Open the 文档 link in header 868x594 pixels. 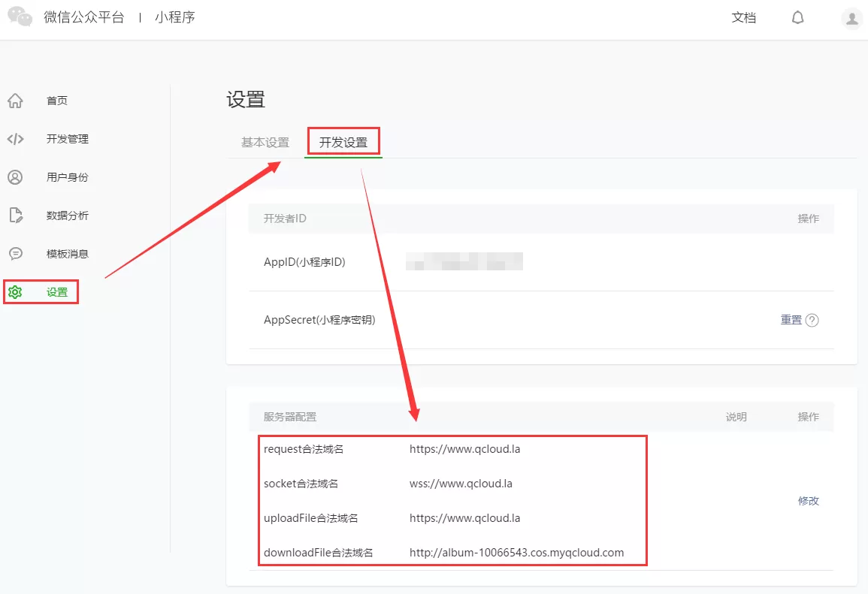[743, 18]
